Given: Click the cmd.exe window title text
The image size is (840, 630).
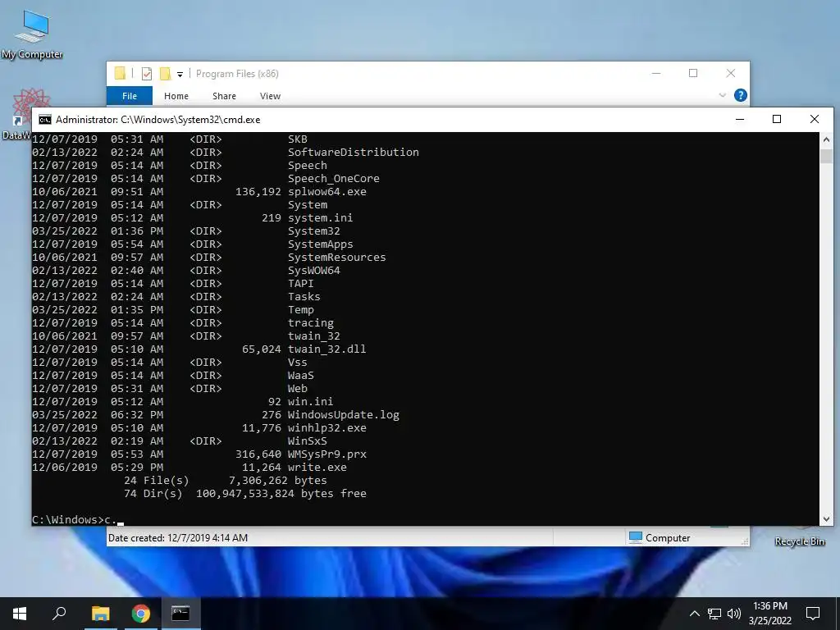Looking at the screenshot, I should coord(158,120).
